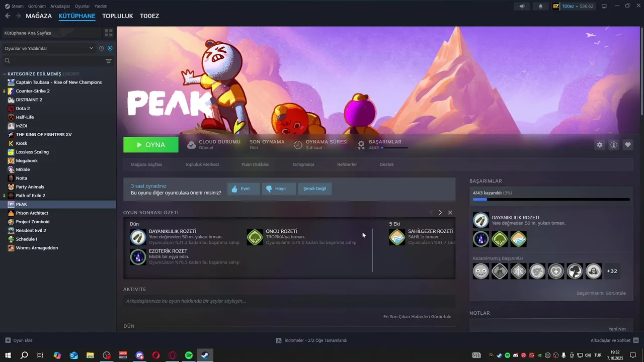Screen dimensions: 644x362
Task: Go forward with the arrow button
Action: [x=18, y=16]
